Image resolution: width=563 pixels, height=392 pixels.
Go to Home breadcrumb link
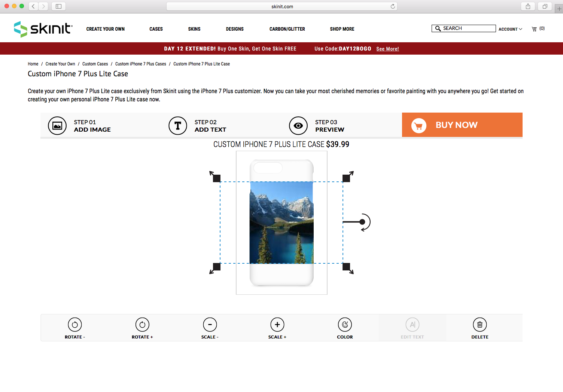pyautogui.click(x=33, y=64)
